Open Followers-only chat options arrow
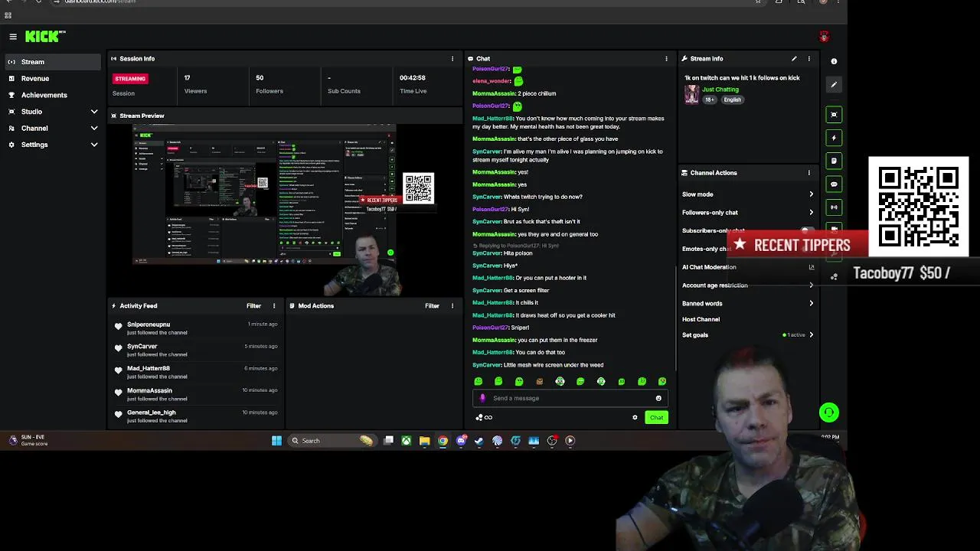 pyautogui.click(x=811, y=213)
